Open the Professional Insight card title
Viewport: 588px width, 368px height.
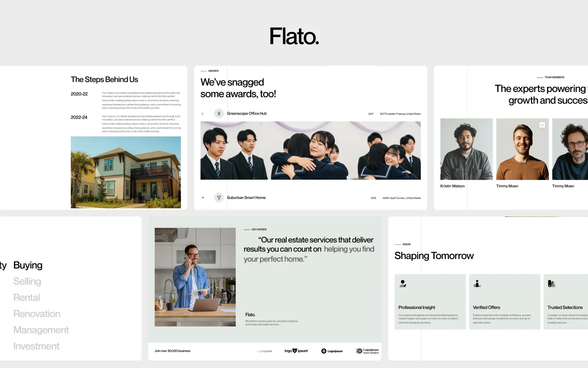[416, 308]
